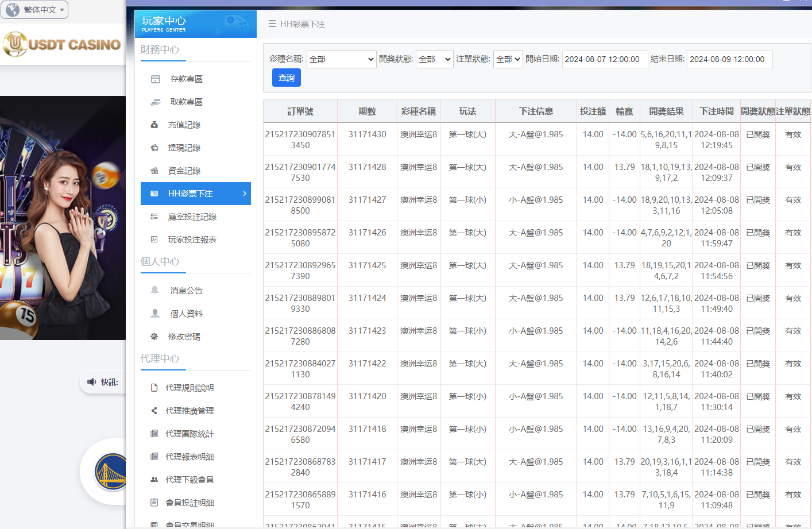Open the 注單狀態 bet status dropdown

(x=508, y=59)
